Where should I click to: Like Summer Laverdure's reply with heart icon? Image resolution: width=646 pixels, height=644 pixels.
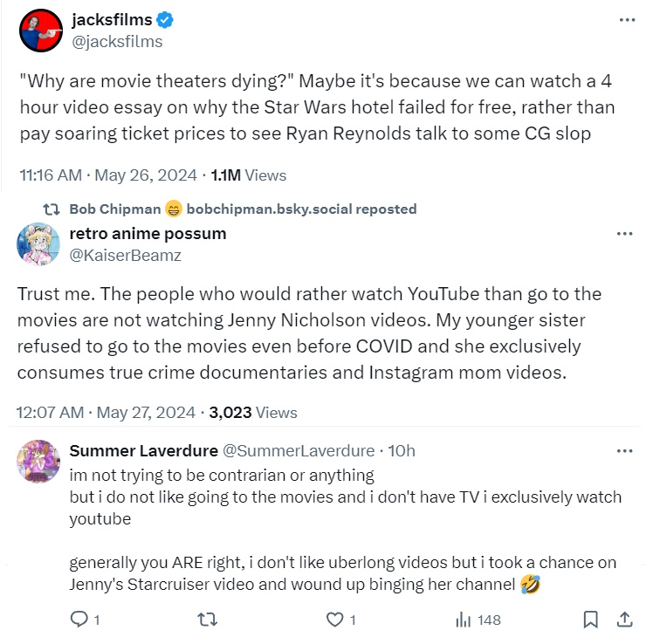tap(334, 620)
